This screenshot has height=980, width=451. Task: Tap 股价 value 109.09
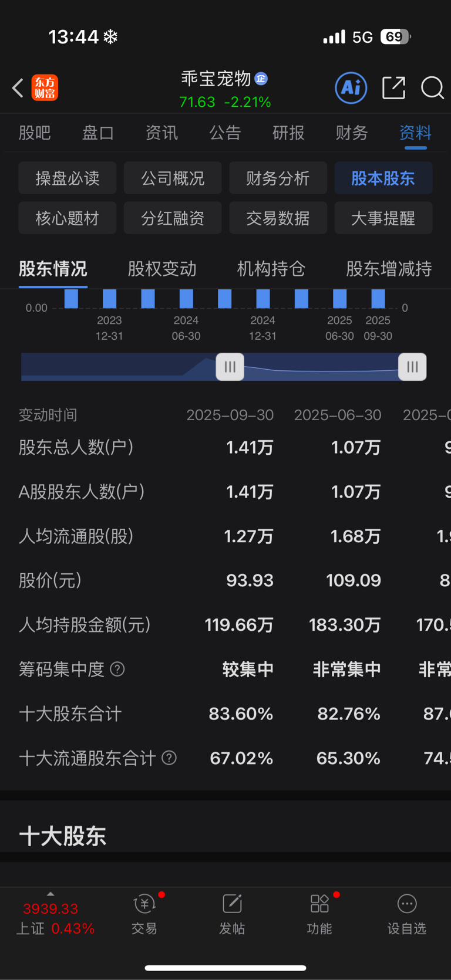point(354,580)
